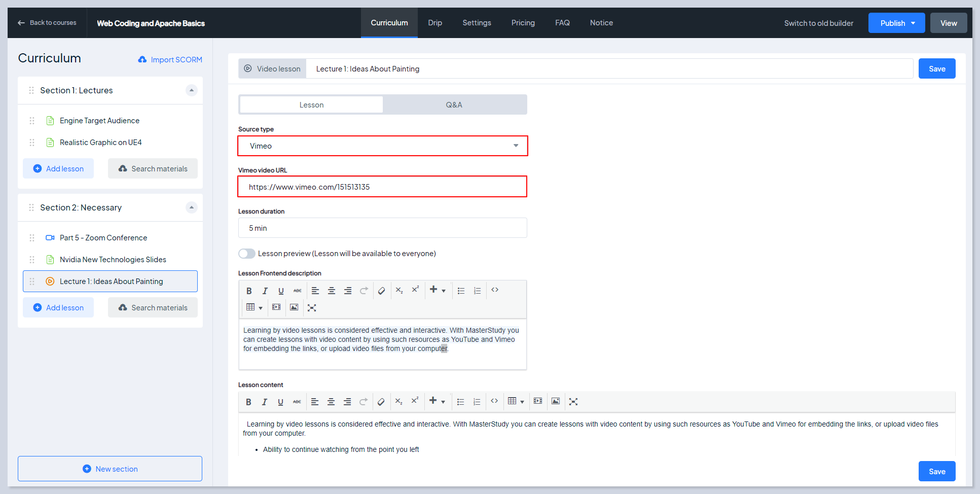Click the Lesson duration field
This screenshot has height=494, width=980.
point(383,228)
